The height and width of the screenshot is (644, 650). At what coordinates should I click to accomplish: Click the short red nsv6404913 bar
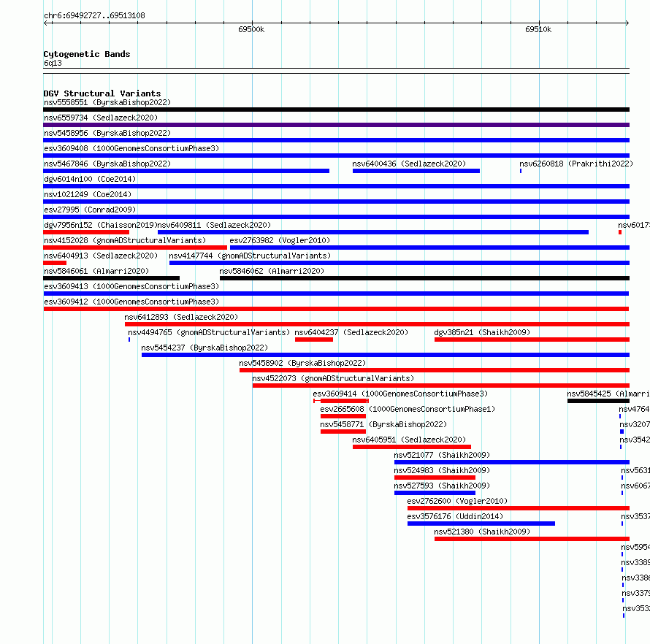click(x=55, y=263)
